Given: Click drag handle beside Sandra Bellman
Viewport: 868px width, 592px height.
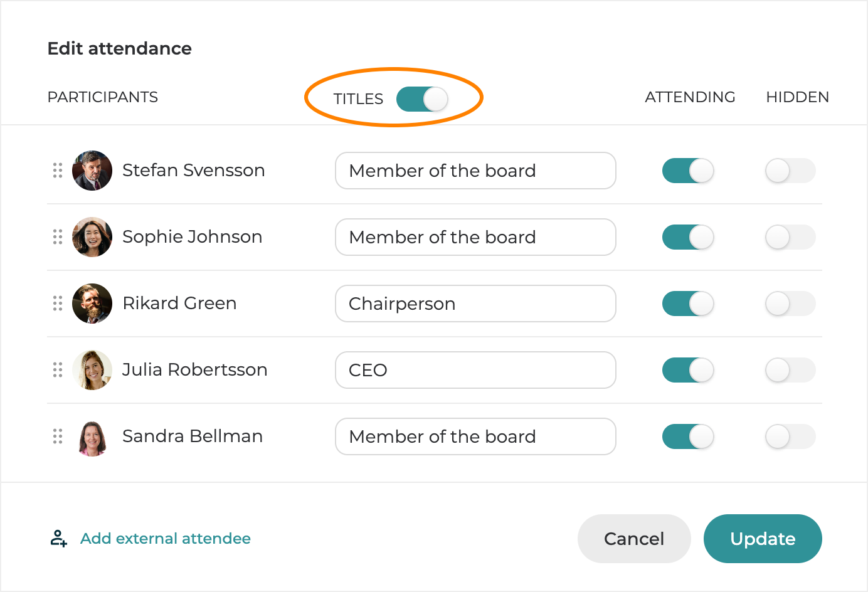Looking at the screenshot, I should pos(58,436).
